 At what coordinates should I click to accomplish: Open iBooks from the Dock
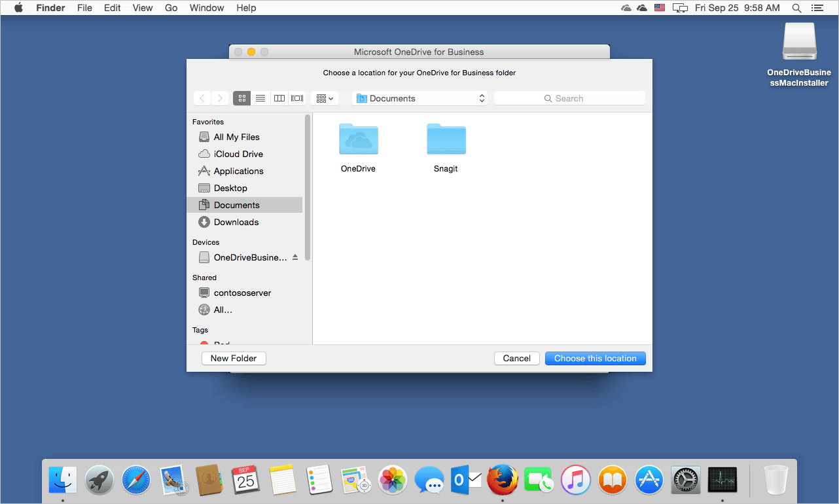pyautogui.click(x=613, y=480)
